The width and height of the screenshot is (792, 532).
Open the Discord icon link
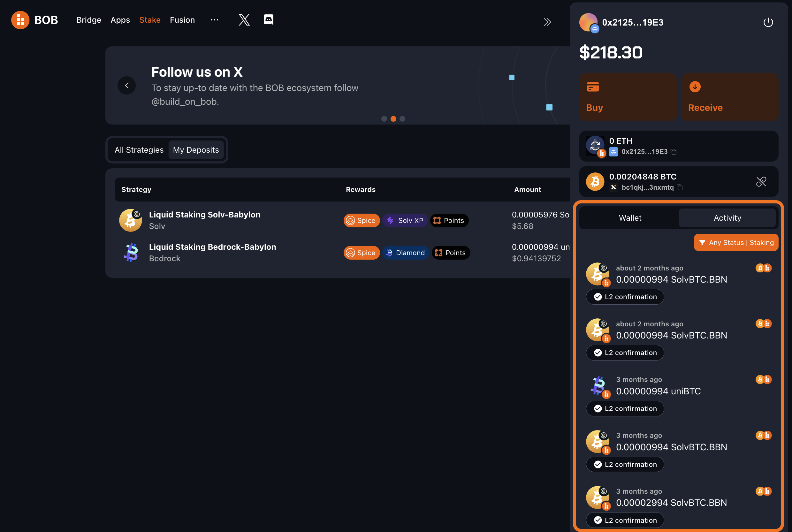click(268, 20)
